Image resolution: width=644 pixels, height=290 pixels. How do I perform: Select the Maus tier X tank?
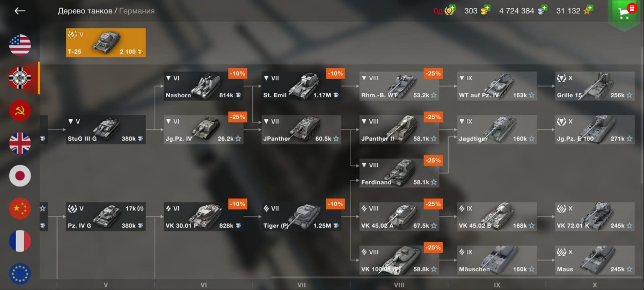pos(594,260)
